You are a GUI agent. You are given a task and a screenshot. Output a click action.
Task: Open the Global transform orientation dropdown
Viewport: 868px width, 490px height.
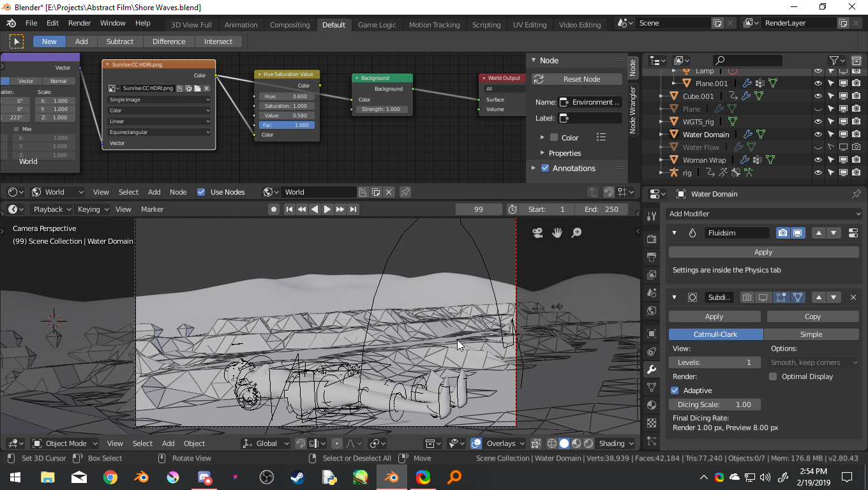(266, 443)
